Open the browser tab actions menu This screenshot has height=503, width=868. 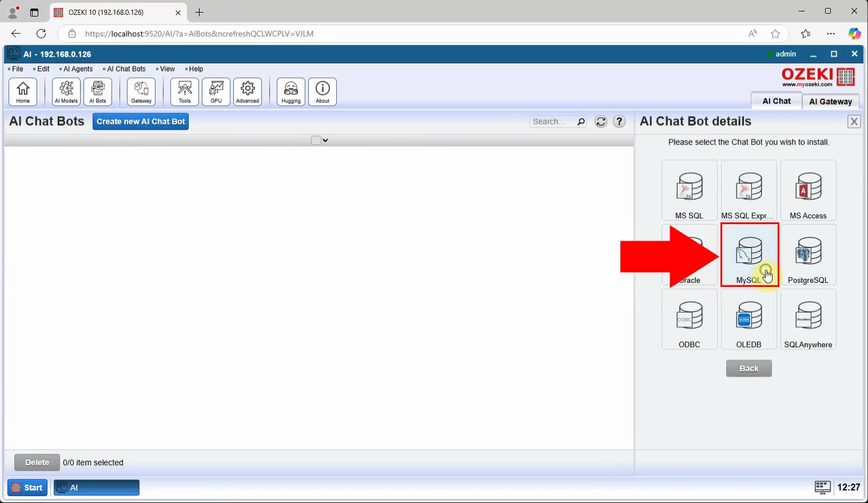click(34, 12)
